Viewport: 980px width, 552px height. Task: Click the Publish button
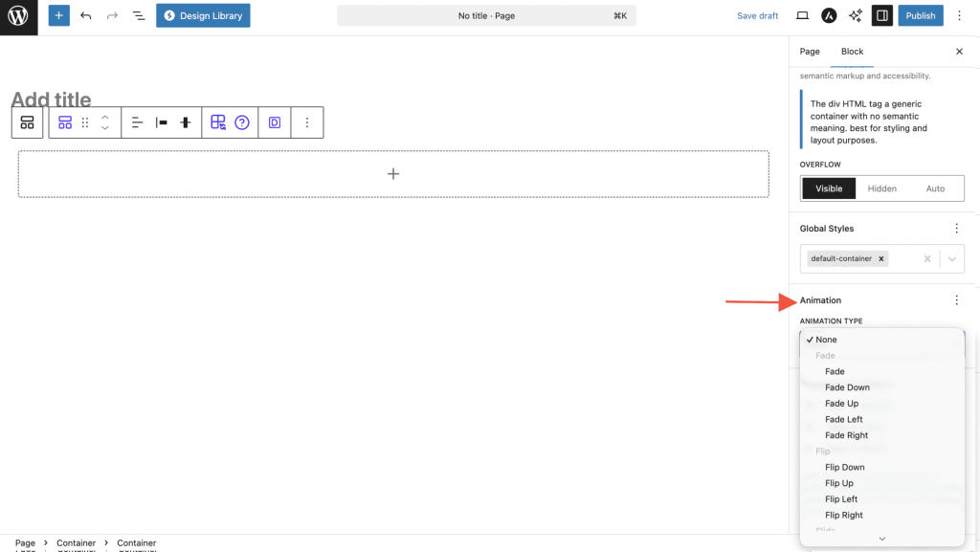(x=920, y=15)
